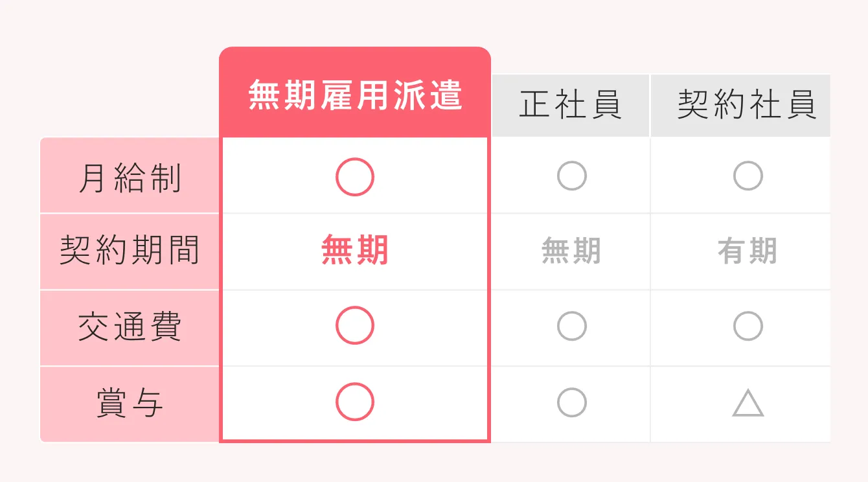Click the 交通費 row label
The image size is (868, 482).
[130, 328]
